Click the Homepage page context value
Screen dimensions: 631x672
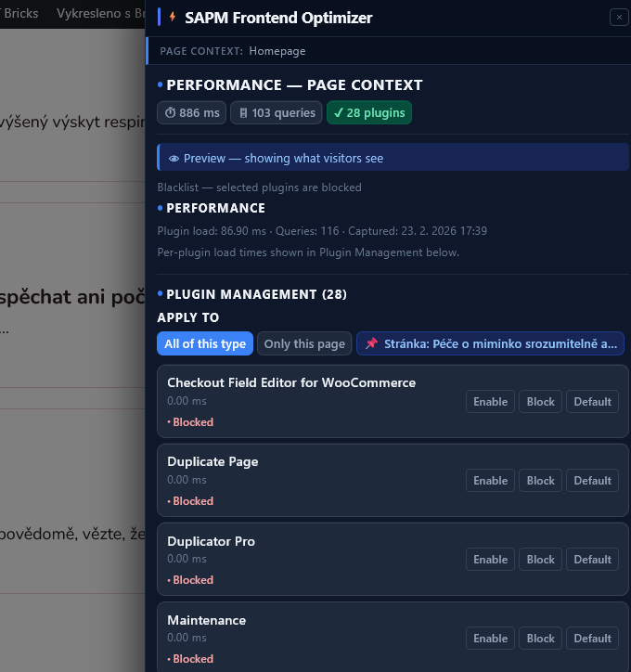click(277, 51)
